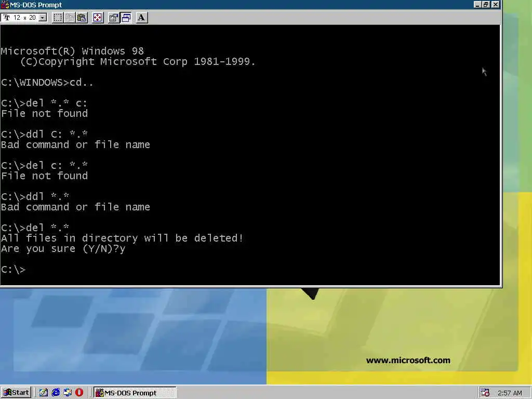
Task: Open the Start menu
Action: click(16, 393)
